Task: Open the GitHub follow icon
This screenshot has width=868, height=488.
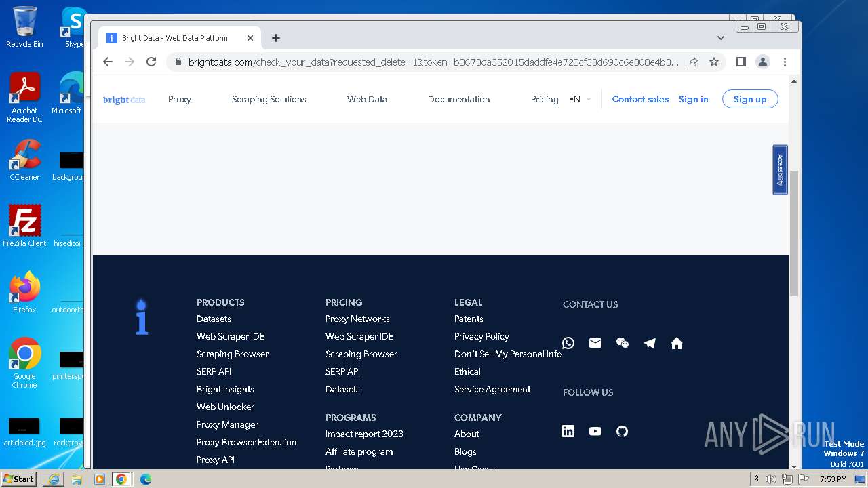Action: pos(622,431)
